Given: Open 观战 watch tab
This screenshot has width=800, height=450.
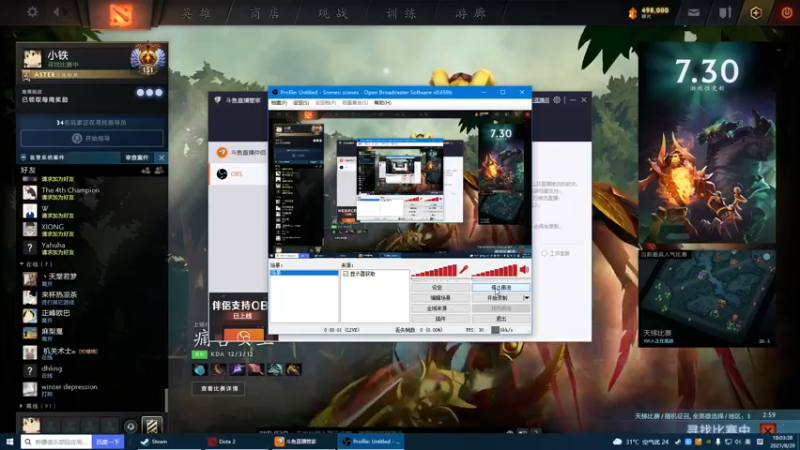Looking at the screenshot, I should click(333, 13).
